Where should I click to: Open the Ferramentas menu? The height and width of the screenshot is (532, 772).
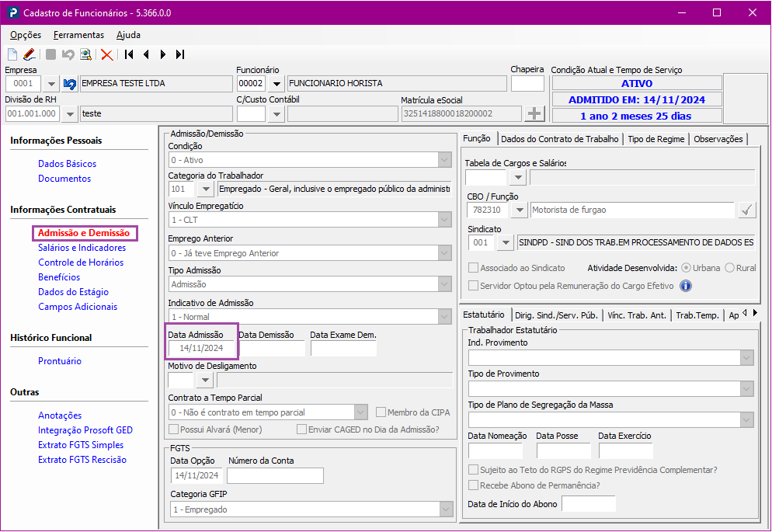pyautogui.click(x=78, y=35)
